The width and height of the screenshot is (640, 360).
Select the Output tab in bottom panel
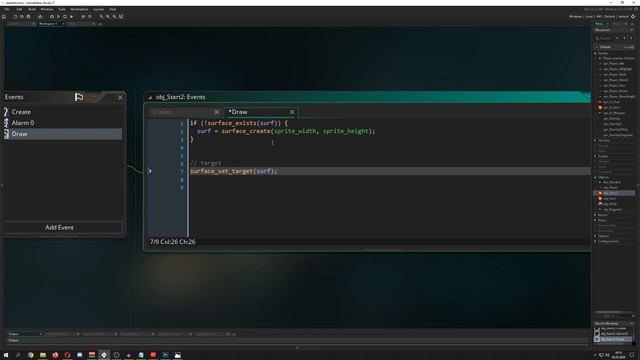[24, 334]
